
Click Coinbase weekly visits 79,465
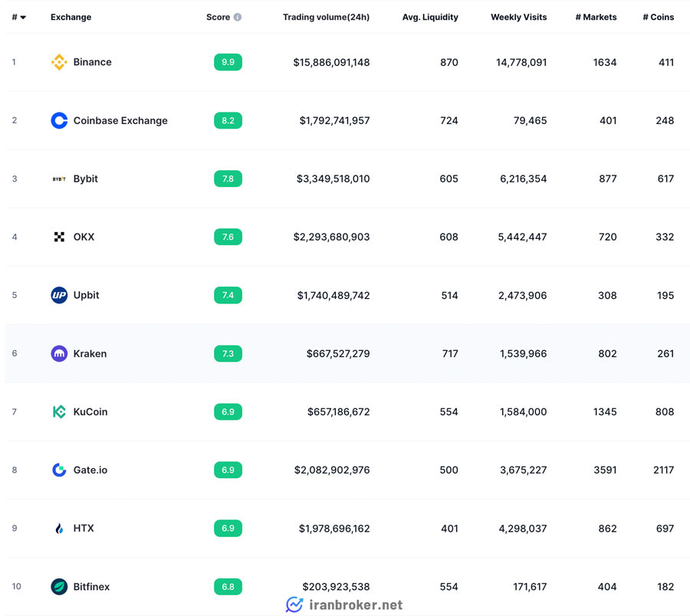pos(531,120)
